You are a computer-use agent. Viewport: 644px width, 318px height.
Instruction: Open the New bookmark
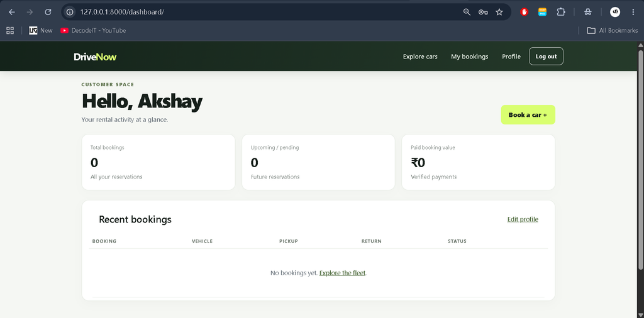pyautogui.click(x=41, y=30)
